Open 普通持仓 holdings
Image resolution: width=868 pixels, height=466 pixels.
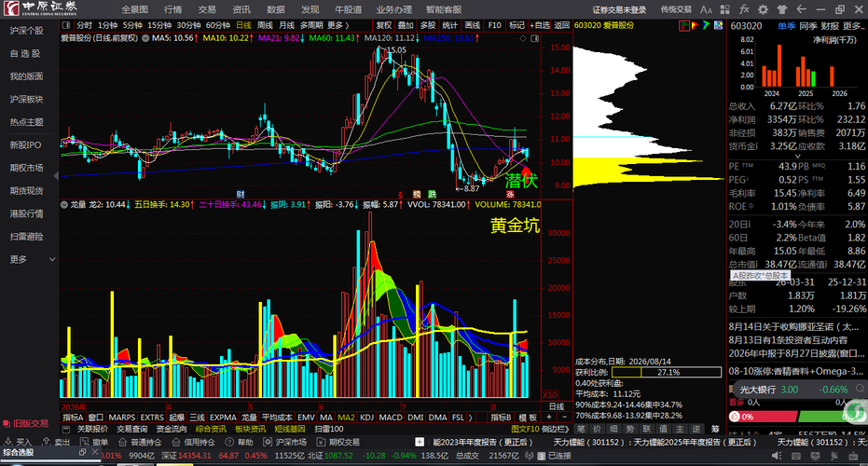(140, 442)
